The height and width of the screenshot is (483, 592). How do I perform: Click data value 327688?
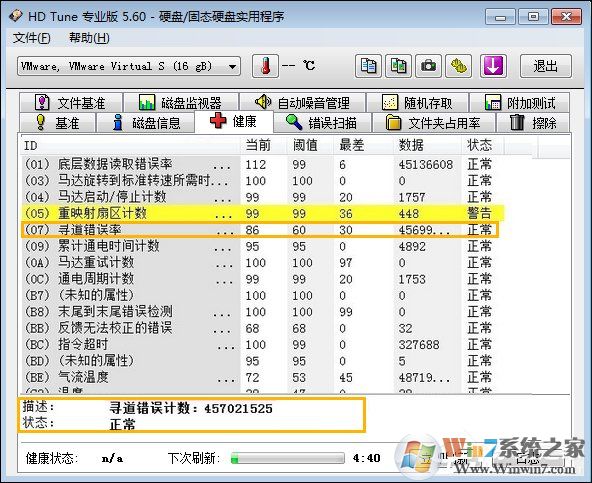419,344
